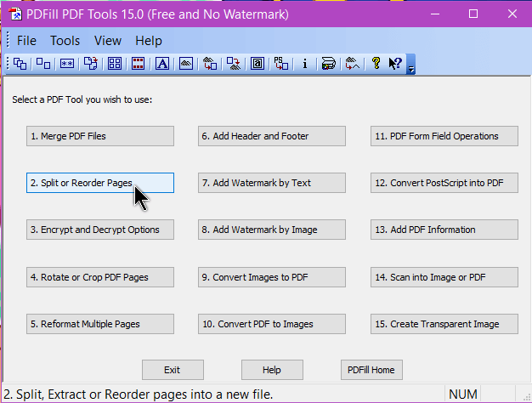Image resolution: width=532 pixels, height=403 pixels.
Task: Open the View menu
Action: [108, 41]
